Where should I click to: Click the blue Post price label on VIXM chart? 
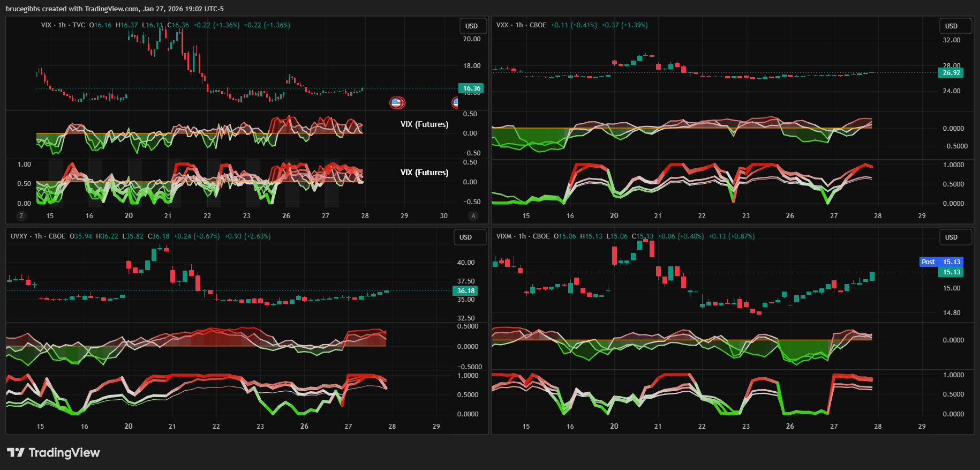[x=929, y=262]
